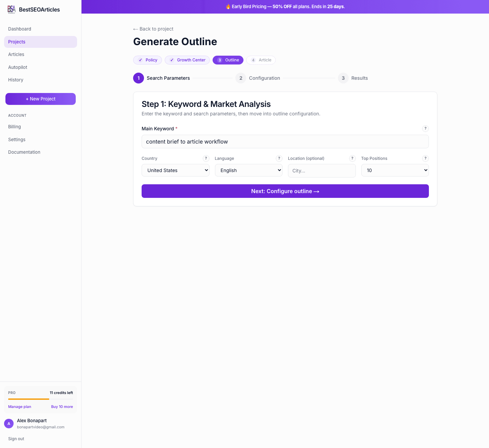The image size is (489, 448).
Task: Click the completed Policy step checkmark
Action: (x=140, y=60)
